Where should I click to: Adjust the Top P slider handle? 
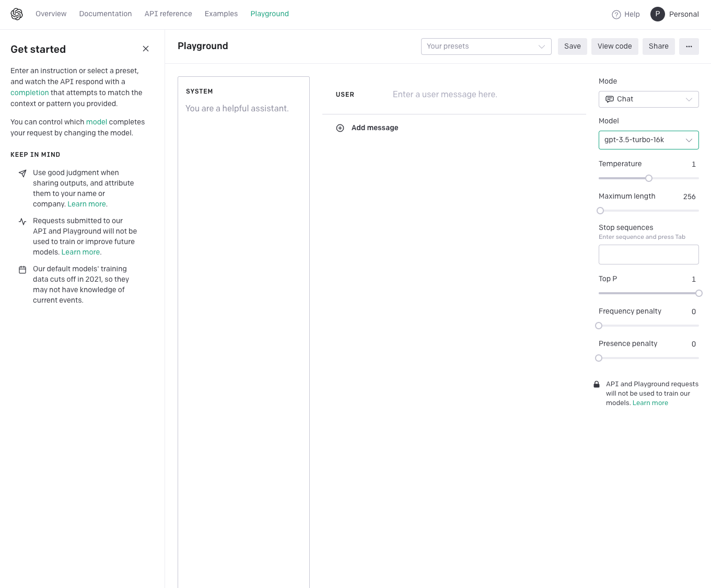(x=699, y=293)
